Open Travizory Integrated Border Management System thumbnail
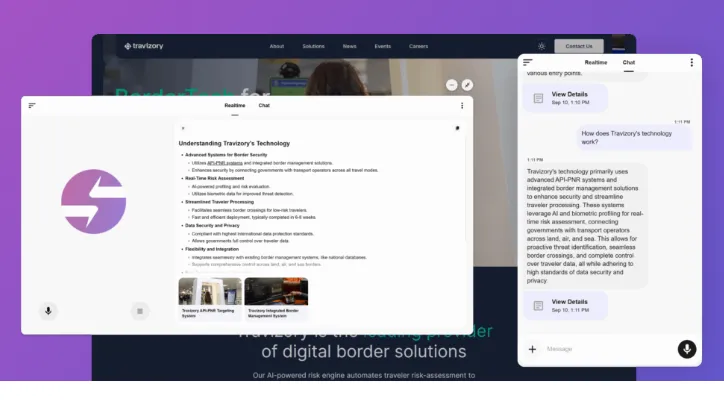 (276, 296)
